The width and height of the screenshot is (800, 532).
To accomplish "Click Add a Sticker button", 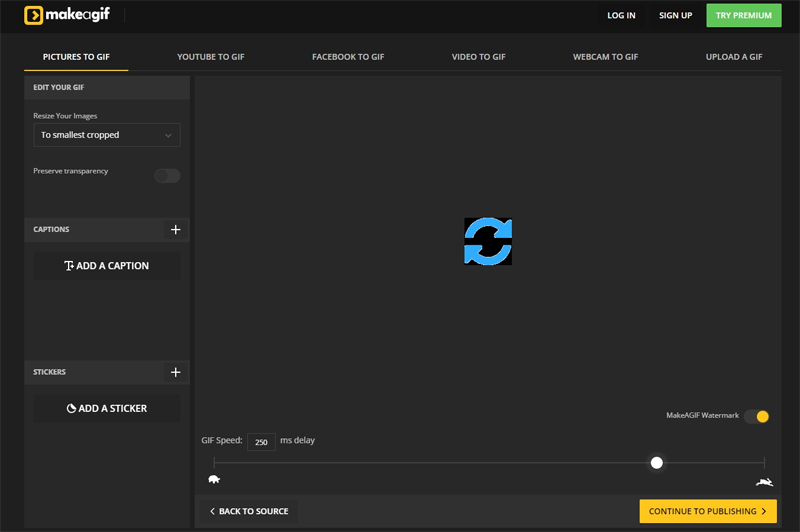I will [x=107, y=409].
